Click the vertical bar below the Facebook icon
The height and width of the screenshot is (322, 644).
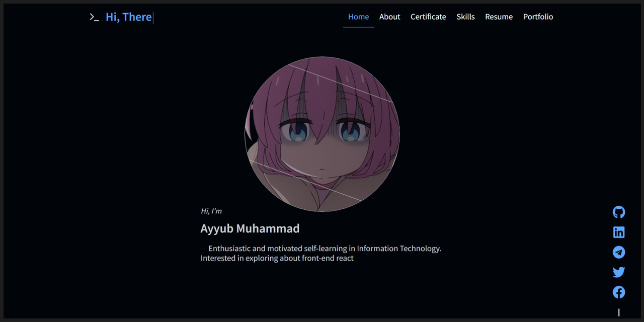coord(619,312)
